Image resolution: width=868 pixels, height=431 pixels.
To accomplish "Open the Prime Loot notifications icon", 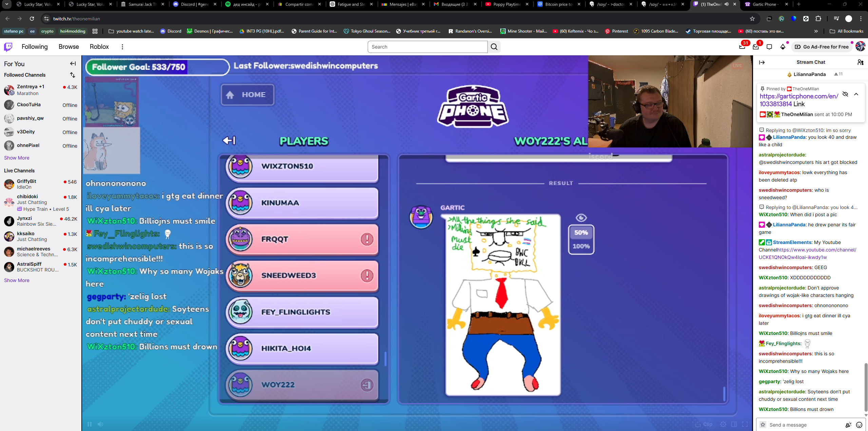I will (742, 47).
